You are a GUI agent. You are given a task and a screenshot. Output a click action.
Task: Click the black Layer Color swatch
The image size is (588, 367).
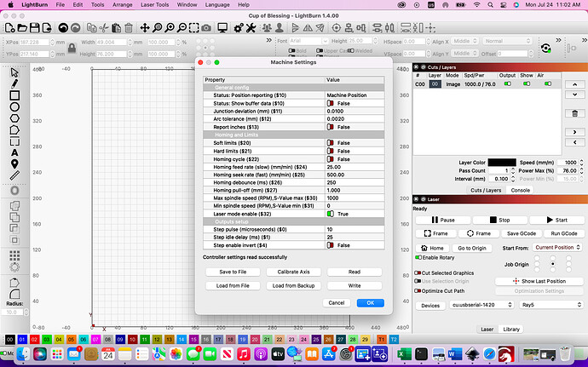(x=502, y=163)
